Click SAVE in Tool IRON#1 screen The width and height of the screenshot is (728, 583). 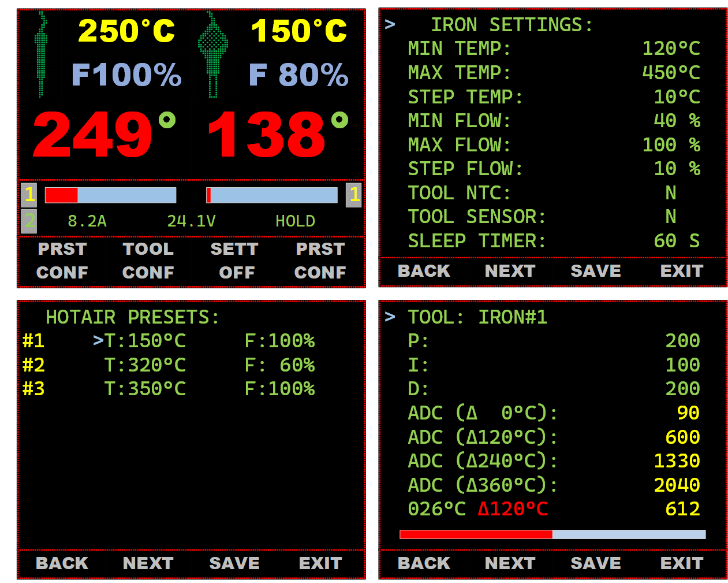596,563
